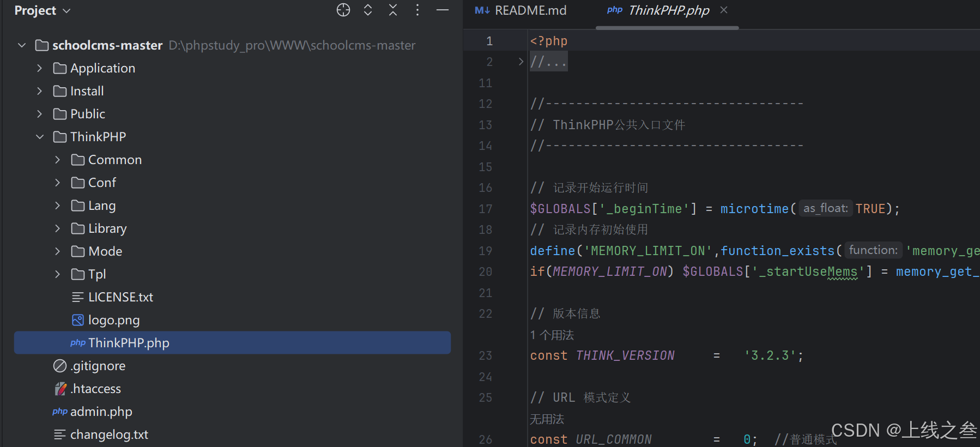The width and height of the screenshot is (980, 447).
Task: Select .htaccess in the project tree
Action: click(95, 389)
